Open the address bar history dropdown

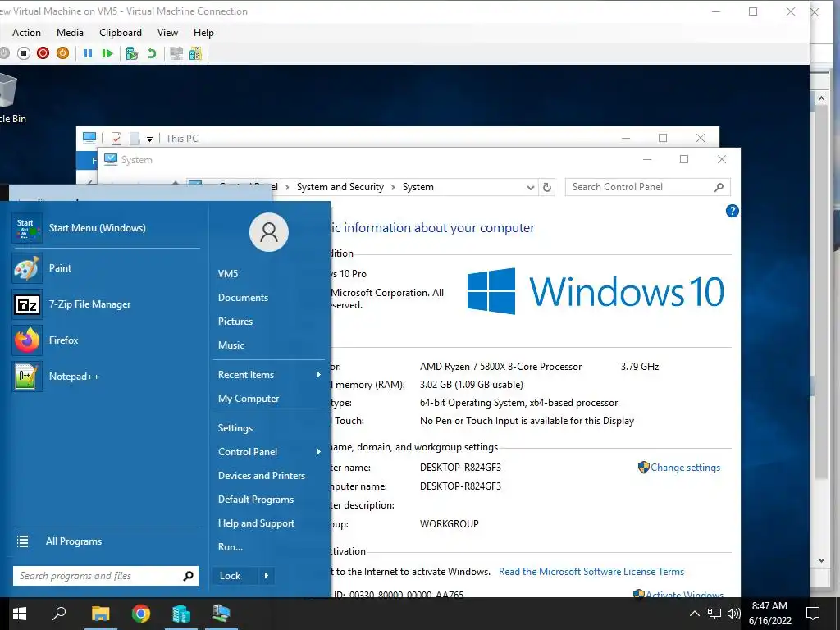click(x=531, y=188)
